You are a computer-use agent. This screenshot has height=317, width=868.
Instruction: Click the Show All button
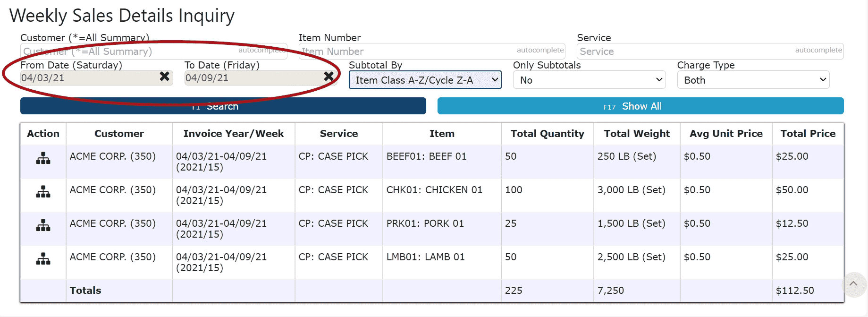[x=640, y=106]
